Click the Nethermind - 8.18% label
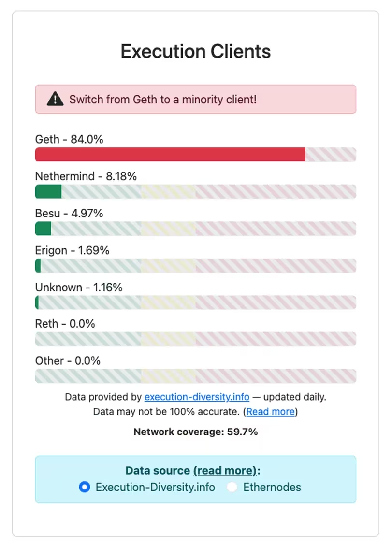Image resolution: width=392 pixels, height=547 pixels. click(x=86, y=176)
